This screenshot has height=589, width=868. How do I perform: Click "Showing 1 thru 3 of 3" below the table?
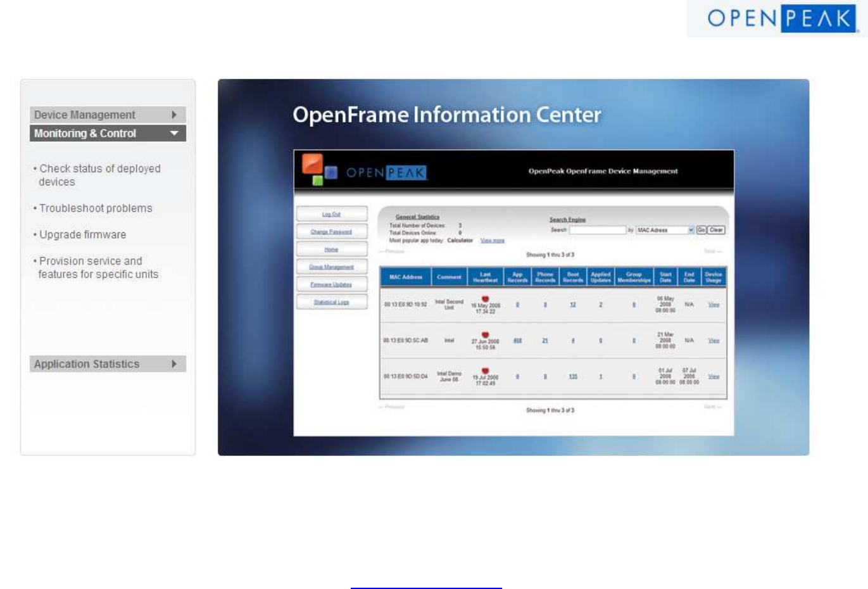(x=550, y=410)
